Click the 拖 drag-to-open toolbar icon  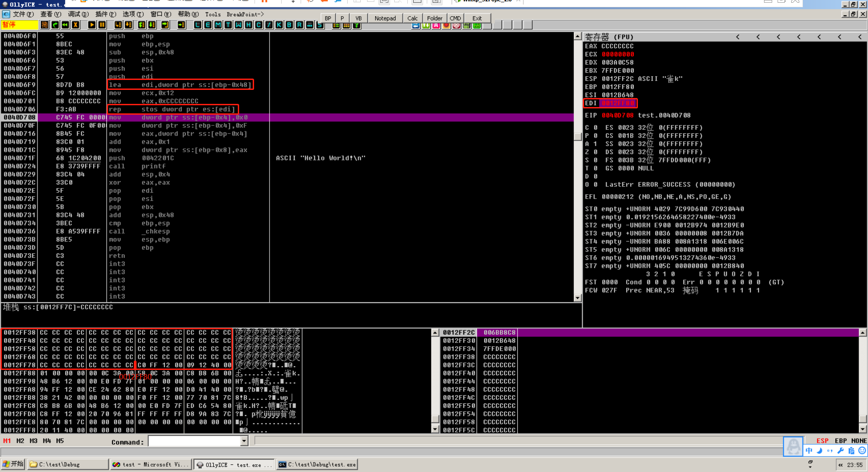click(x=44, y=25)
